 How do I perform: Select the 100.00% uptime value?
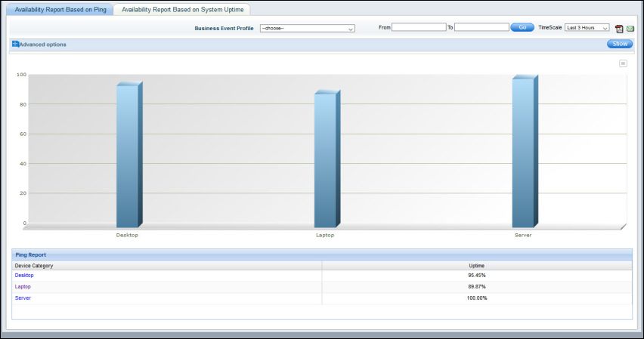(476, 298)
